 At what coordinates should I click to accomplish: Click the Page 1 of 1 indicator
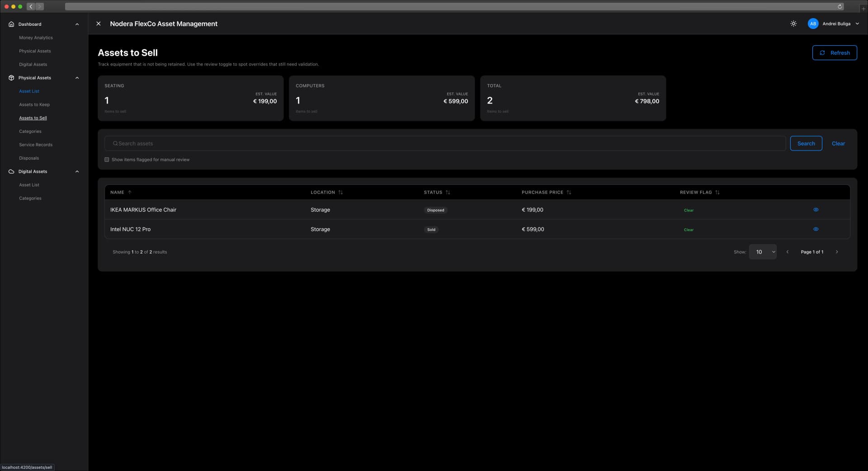pos(812,252)
